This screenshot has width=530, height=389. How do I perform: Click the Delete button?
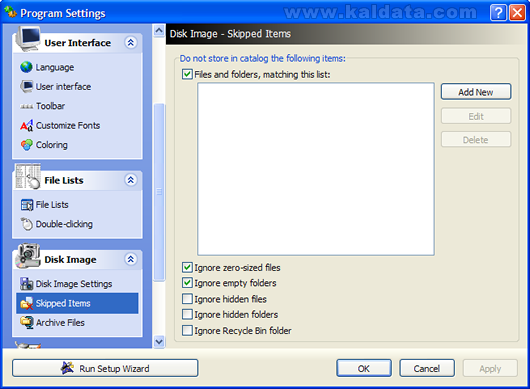click(476, 140)
